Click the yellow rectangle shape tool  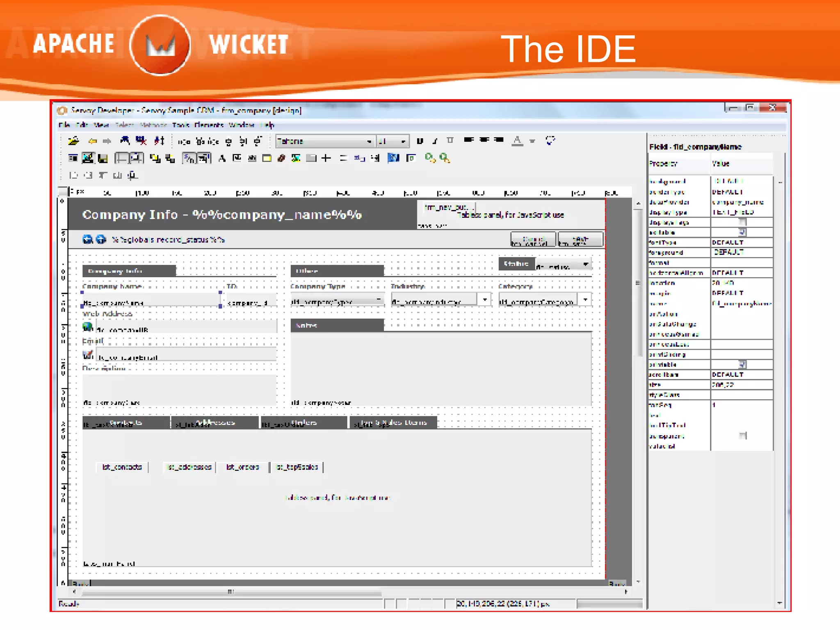point(267,158)
